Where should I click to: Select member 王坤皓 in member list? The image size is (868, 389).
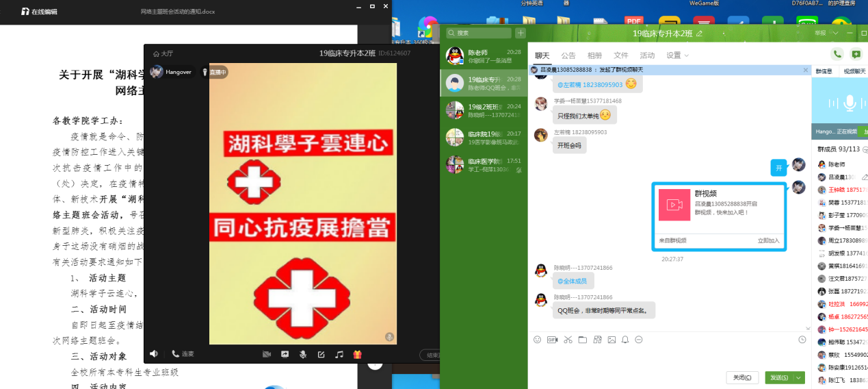[843, 190]
